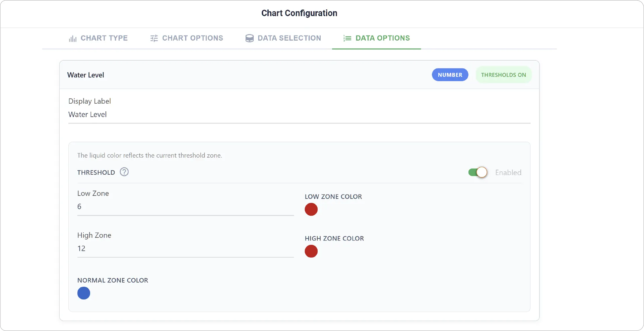
Task: Open the Low Zone color swatch
Action: [311, 210]
